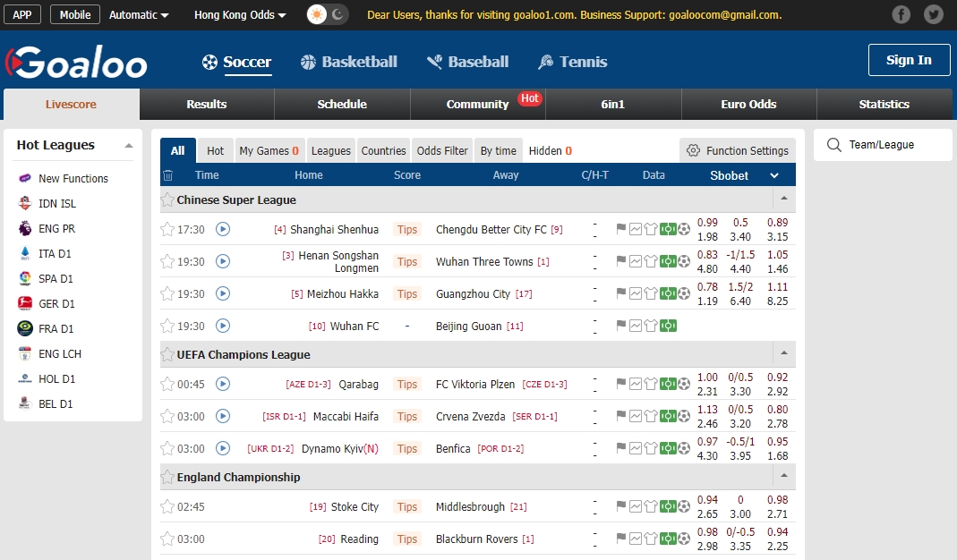Open the Twitter page icon

[x=933, y=14]
